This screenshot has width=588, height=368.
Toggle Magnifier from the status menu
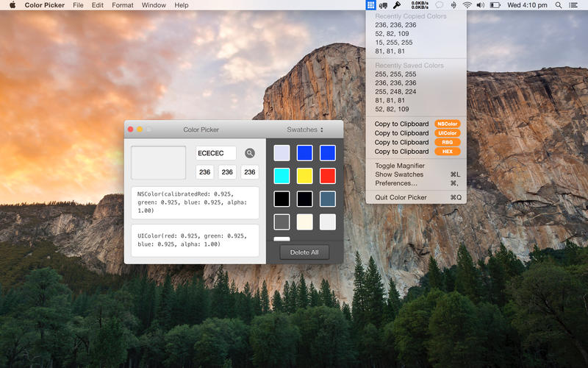400,166
